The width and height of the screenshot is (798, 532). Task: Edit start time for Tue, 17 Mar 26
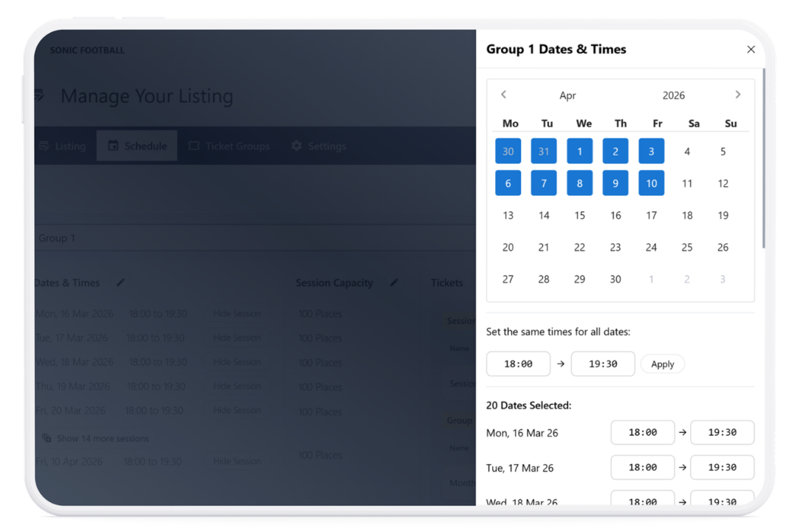coord(643,467)
